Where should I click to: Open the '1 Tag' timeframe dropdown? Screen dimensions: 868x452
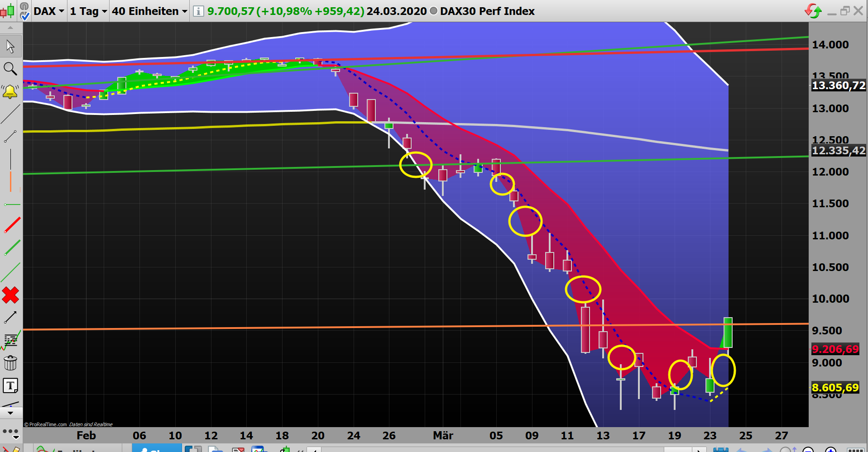[88, 11]
